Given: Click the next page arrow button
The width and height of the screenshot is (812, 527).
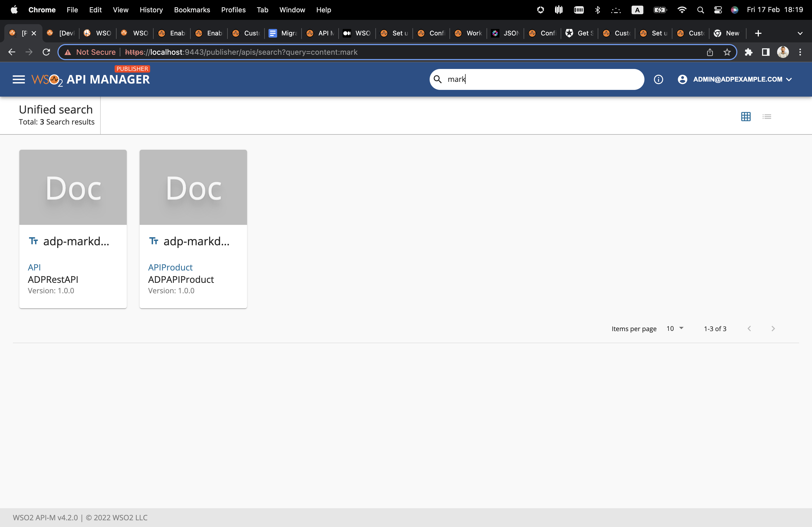Looking at the screenshot, I should (773, 328).
